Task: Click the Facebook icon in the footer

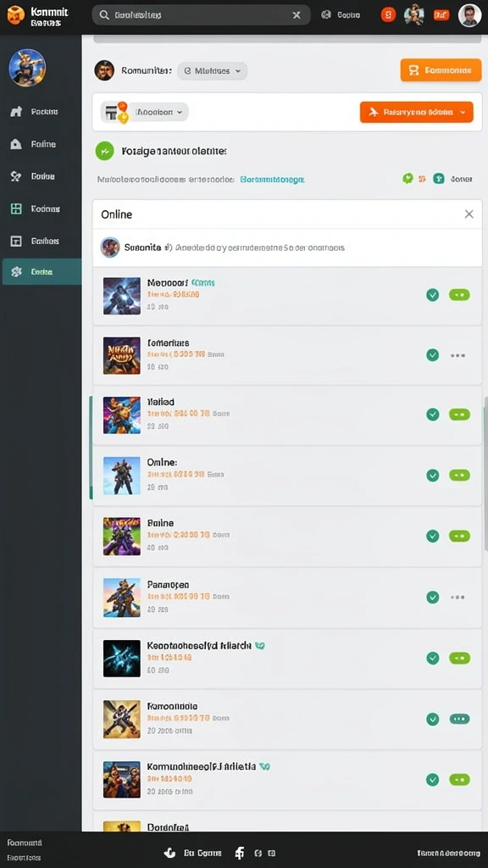Action: click(x=240, y=853)
